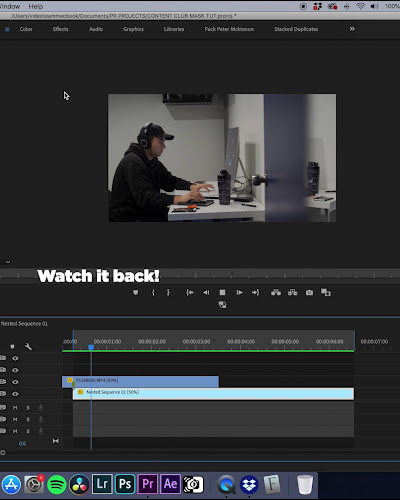This screenshot has height=500, width=400.
Task: Open Font Book from the dock
Action: 272,485
